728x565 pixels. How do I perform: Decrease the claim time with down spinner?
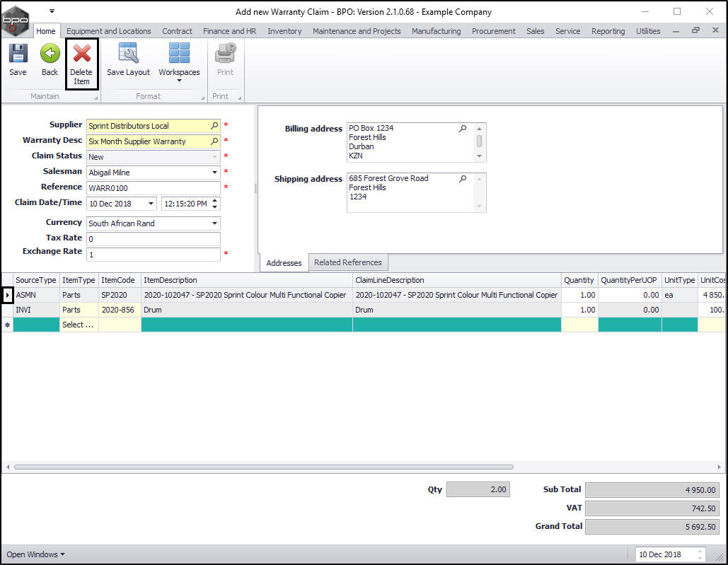point(214,206)
